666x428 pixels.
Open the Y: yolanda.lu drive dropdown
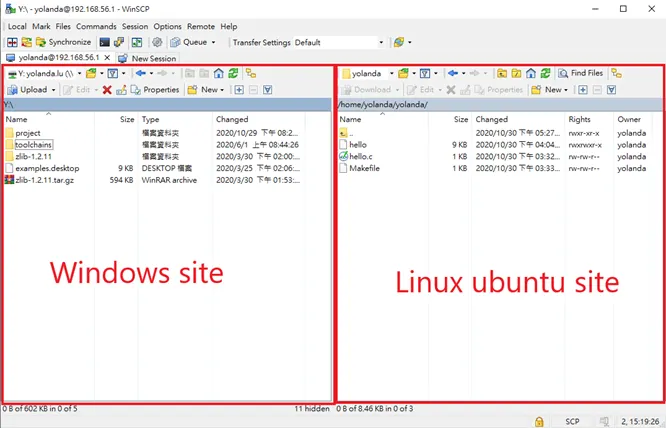(x=79, y=73)
